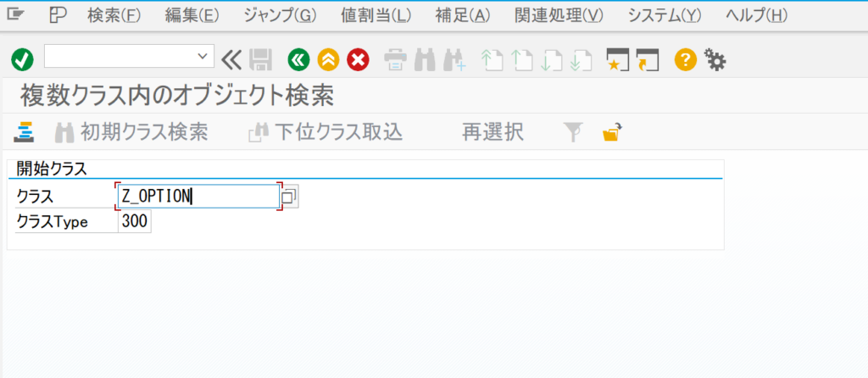Open the 補足(A) menu
The height and width of the screenshot is (378, 868).
point(463,15)
